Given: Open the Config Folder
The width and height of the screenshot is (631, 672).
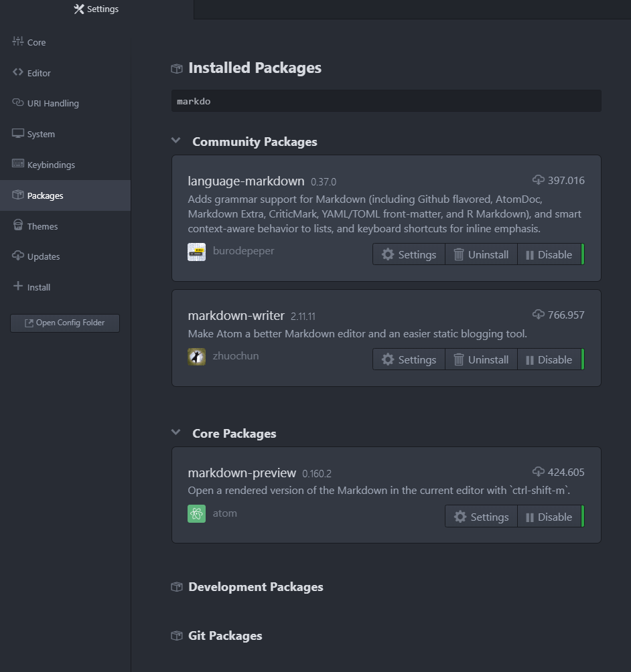Looking at the screenshot, I should pyautogui.click(x=64, y=323).
